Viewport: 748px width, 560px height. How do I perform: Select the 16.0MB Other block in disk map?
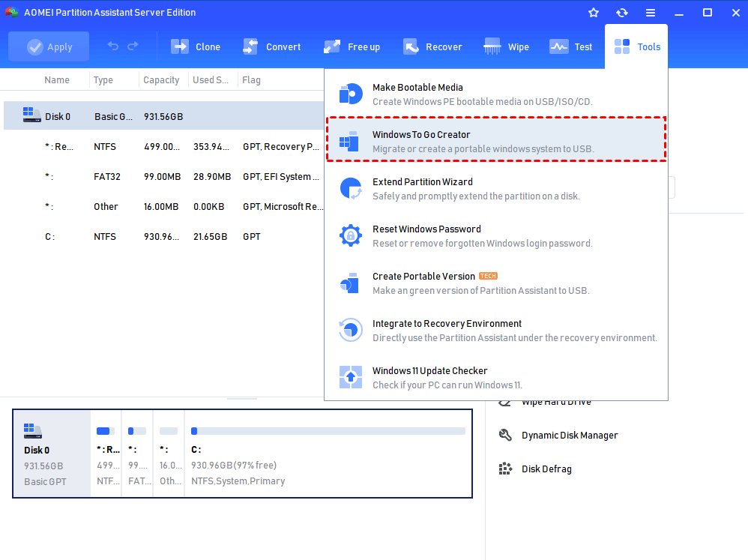click(169, 454)
